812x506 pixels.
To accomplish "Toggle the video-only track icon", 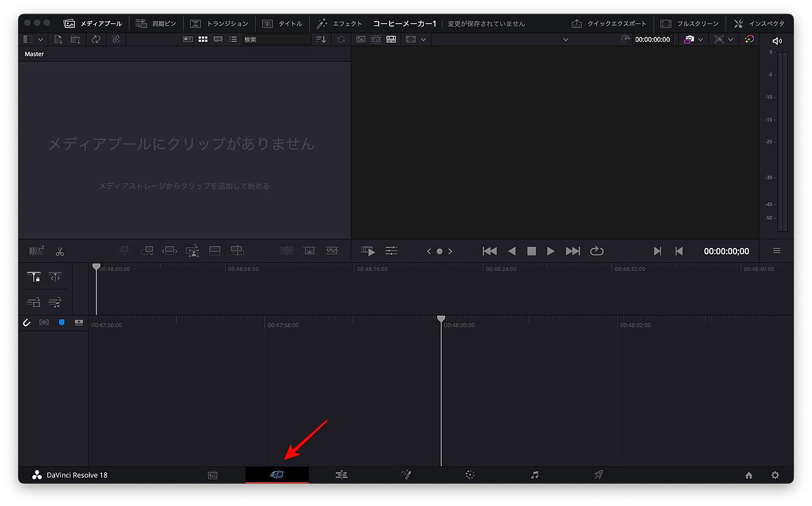I will pos(34,302).
